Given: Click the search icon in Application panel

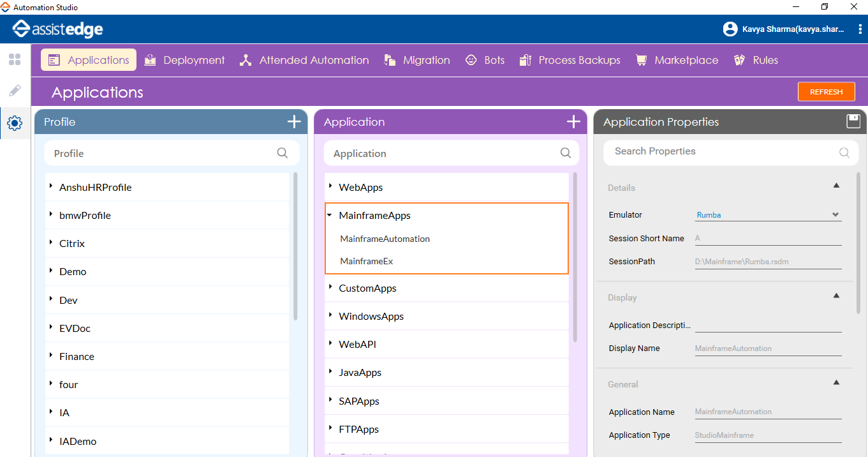Looking at the screenshot, I should click(x=565, y=153).
